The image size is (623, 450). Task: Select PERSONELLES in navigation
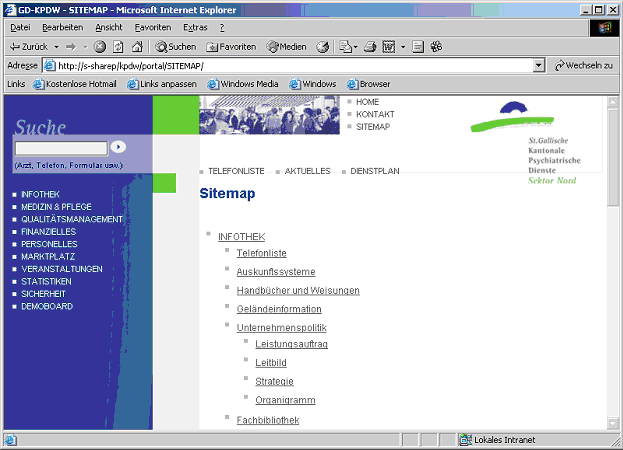(49, 244)
